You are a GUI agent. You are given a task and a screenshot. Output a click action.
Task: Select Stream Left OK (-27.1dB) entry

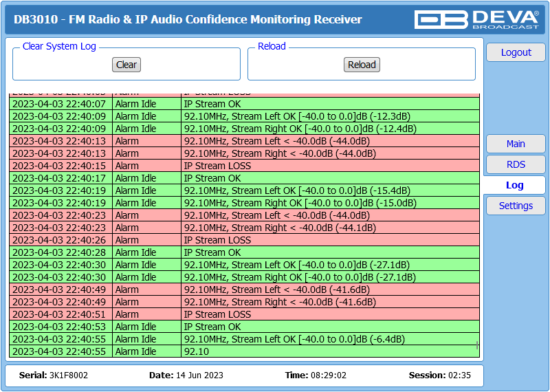pyautogui.click(x=244, y=265)
